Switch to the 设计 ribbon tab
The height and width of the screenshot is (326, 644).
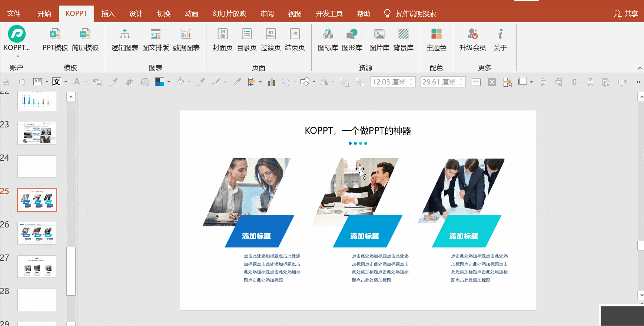pyautogui.click(x=136, y=14)
